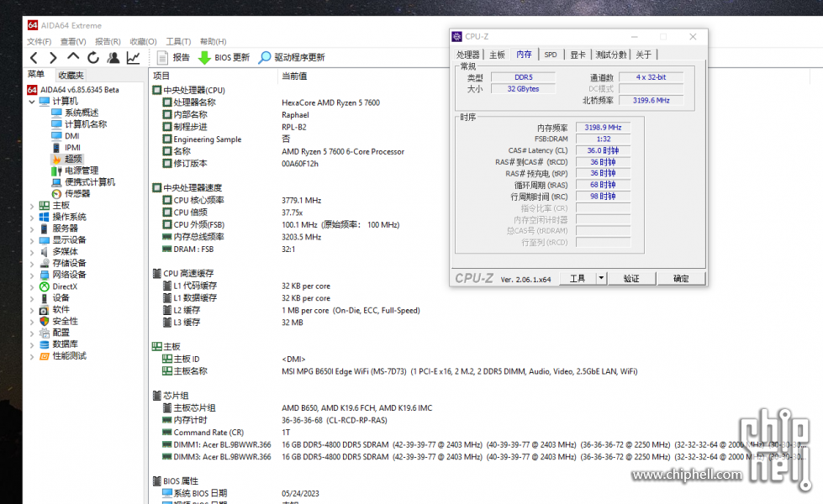The width and height of the screenshot is (823, 504).
Task: Click the 报告 report toolbar button
Action: 173,58
